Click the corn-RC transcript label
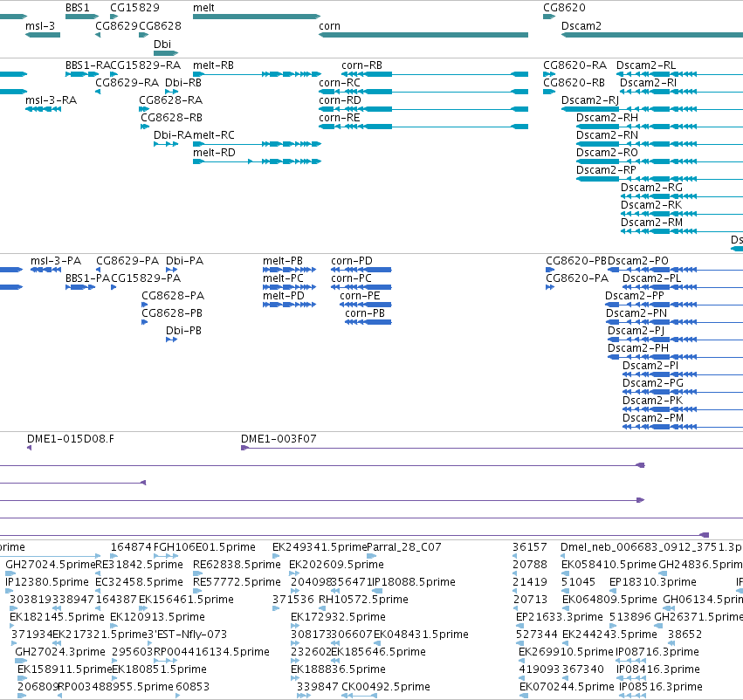The width and height of the screenshot is (743, 700). (340, 83)
